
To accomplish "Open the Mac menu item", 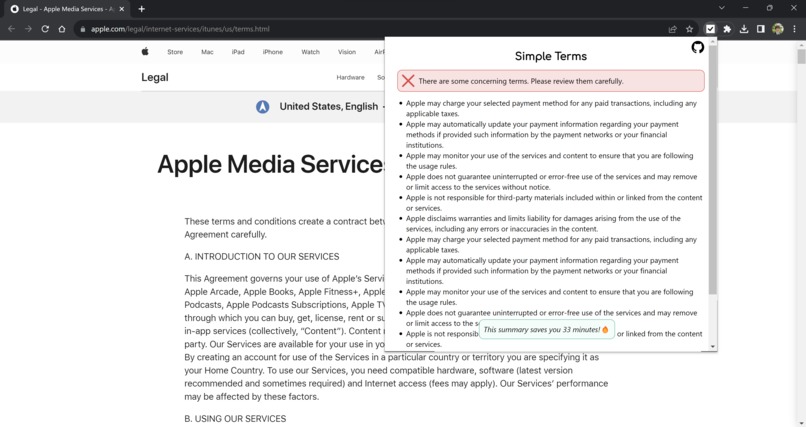I will (x=207, y=52).
